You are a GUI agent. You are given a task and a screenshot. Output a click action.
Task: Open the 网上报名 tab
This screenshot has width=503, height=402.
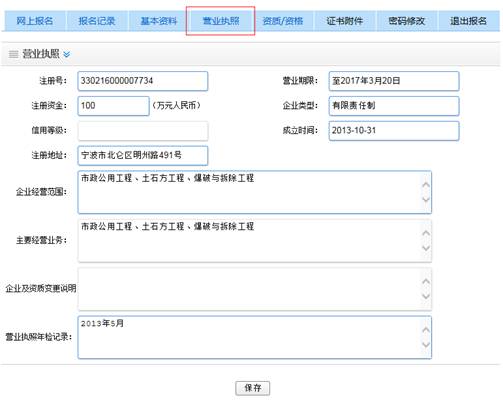pos(35,21)
